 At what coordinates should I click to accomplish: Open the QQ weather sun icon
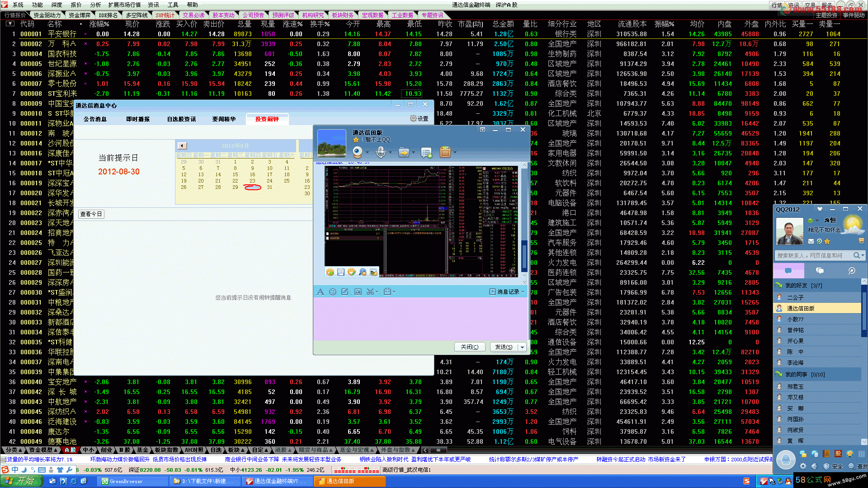tap(853, 225)
